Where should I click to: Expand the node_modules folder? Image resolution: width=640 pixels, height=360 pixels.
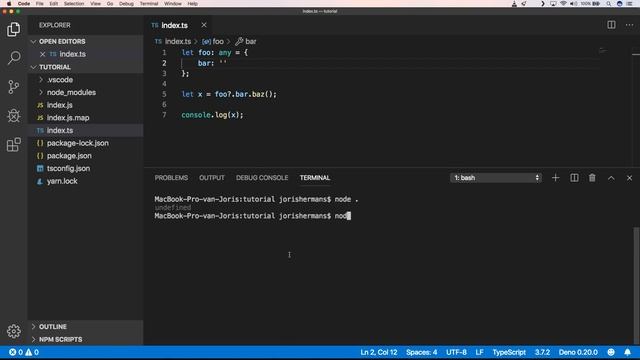[x=71, y=92]
